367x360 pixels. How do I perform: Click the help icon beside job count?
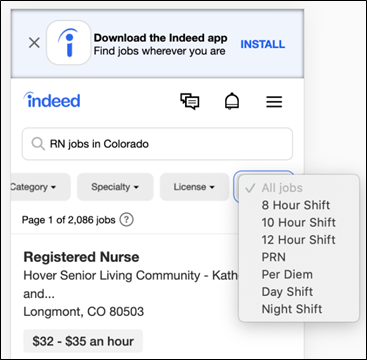point(126,220)
